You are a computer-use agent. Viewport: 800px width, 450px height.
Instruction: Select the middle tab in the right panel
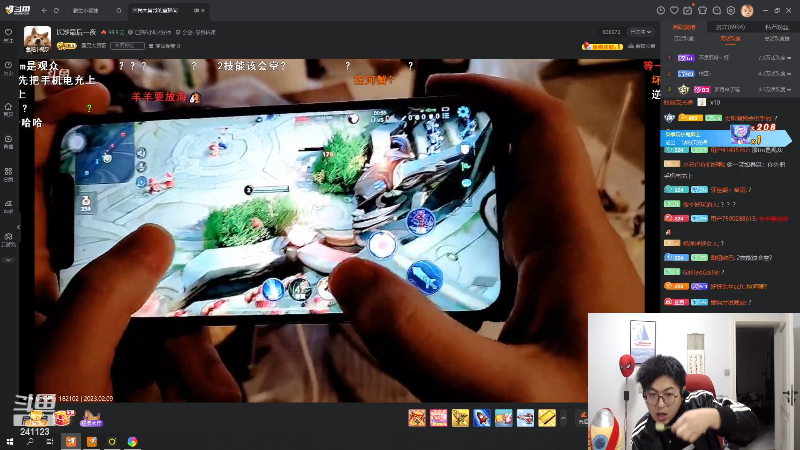click(x=730, y=27)
